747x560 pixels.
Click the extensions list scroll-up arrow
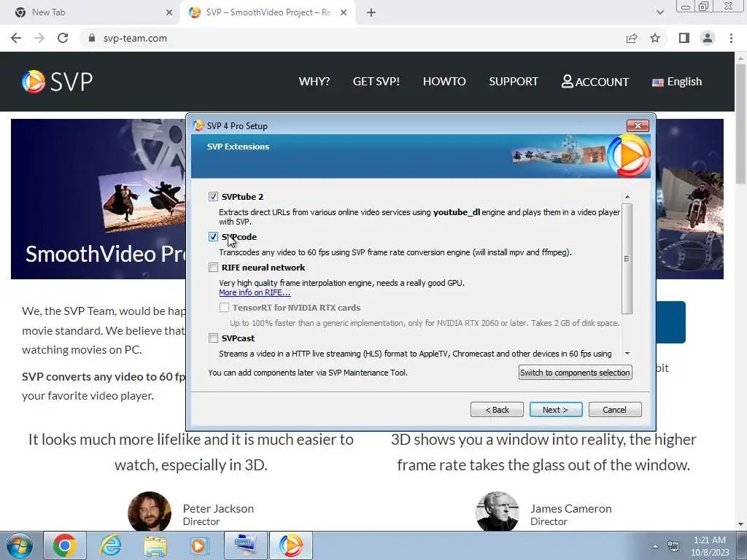click(627, 197)
